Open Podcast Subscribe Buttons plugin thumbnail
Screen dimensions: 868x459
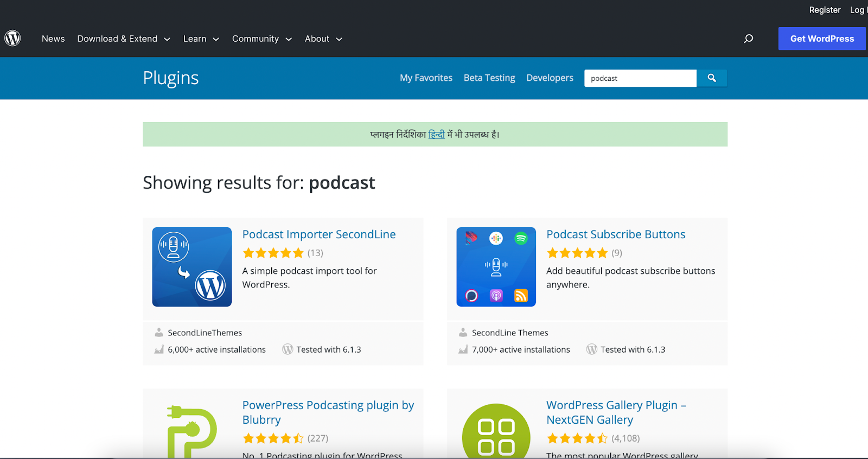(496, 267)
